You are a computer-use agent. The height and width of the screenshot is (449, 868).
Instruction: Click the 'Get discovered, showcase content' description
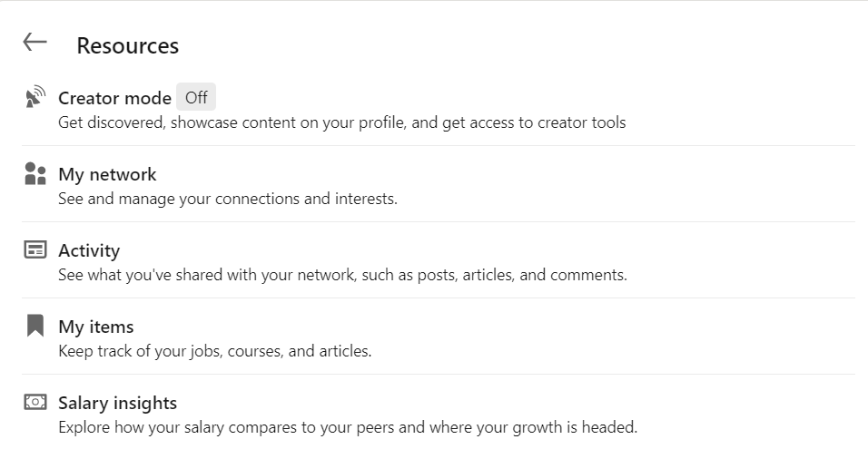(341, 122)
